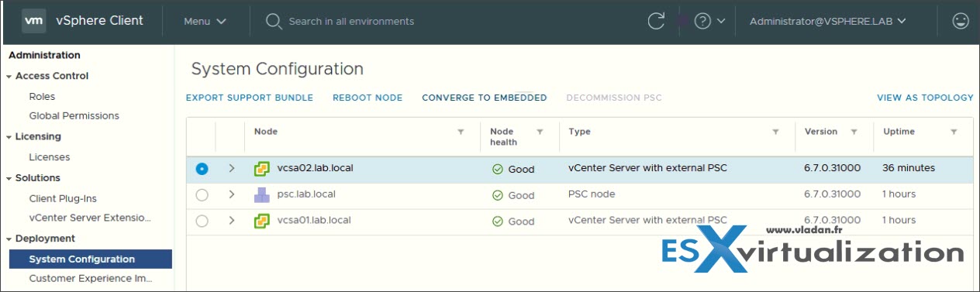Open Roles in the sidebar

pos(42,97)
